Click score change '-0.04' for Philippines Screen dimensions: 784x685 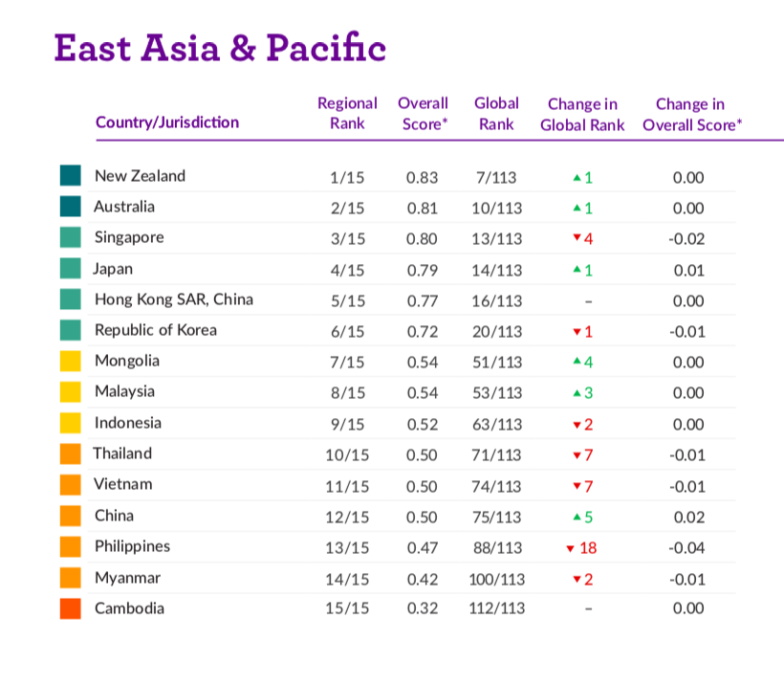click(686, 548)
